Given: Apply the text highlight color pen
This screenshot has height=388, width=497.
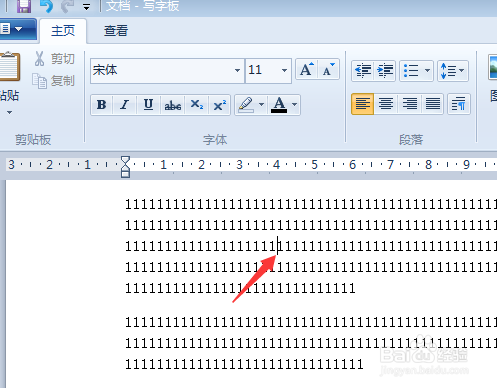Looking at the screenshot, I should click(246, 105).
